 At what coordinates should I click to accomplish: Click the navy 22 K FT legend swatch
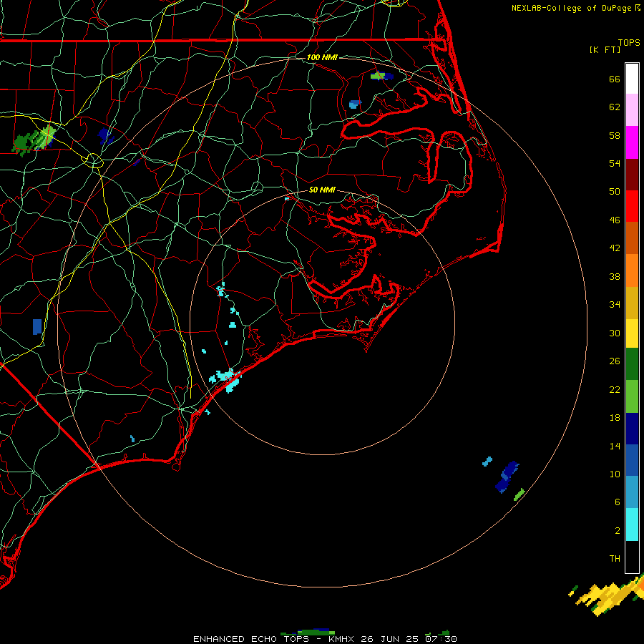pos(632,429)
